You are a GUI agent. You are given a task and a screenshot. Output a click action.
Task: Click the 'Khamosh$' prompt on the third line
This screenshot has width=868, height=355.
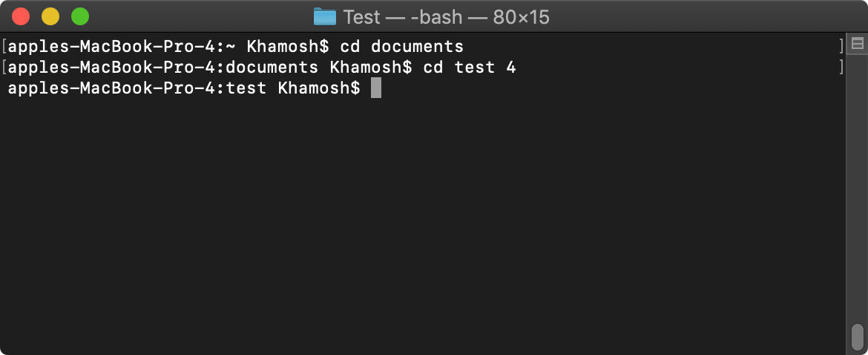coord(319,88)
